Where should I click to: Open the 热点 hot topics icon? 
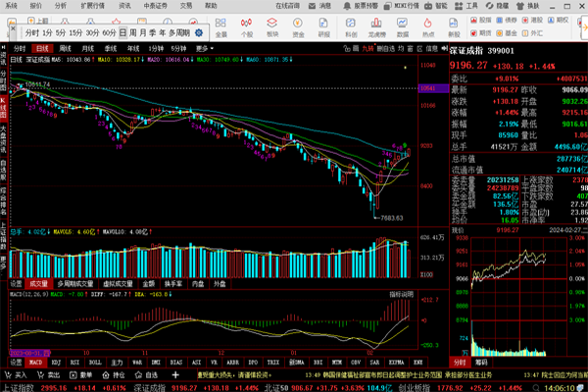[428, 27]
